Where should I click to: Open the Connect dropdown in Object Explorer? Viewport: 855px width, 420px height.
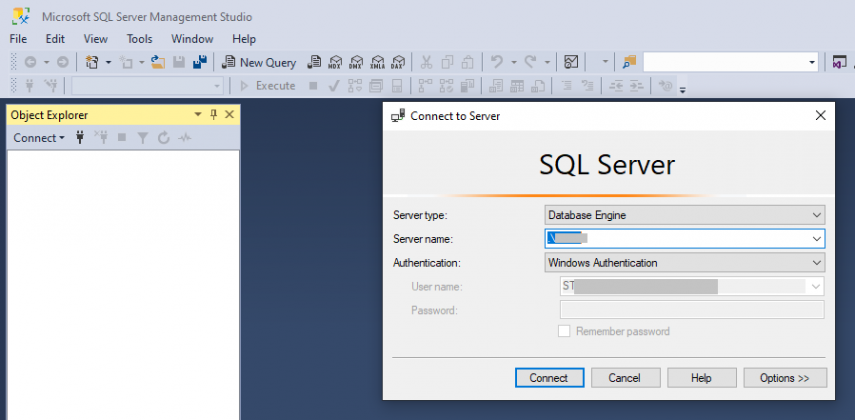[x=38, y=138]
